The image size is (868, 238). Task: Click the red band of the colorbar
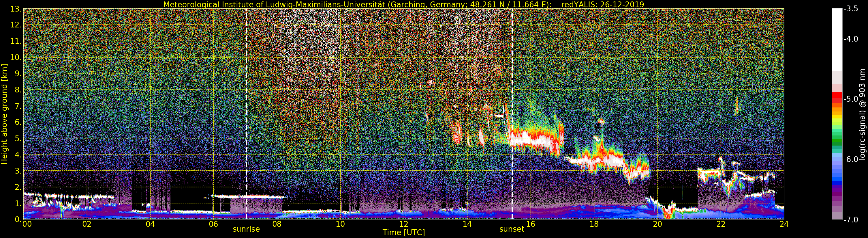click(x=837, y=98)
